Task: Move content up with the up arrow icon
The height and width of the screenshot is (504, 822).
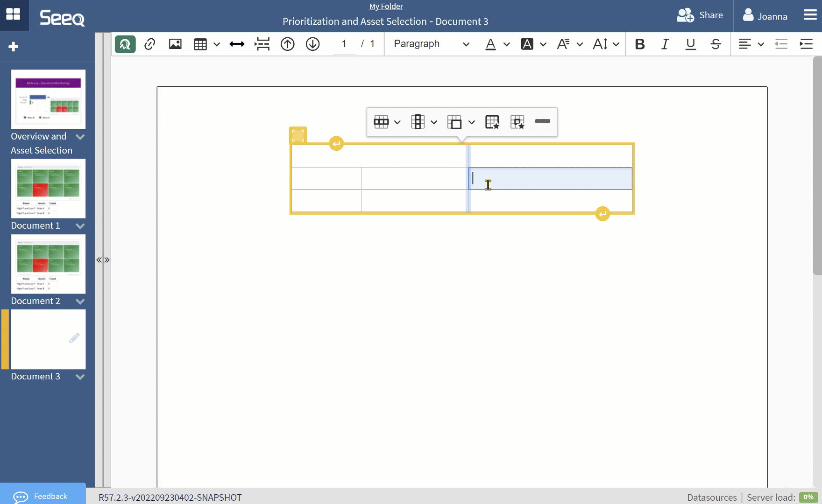Action: coord(287,44)
